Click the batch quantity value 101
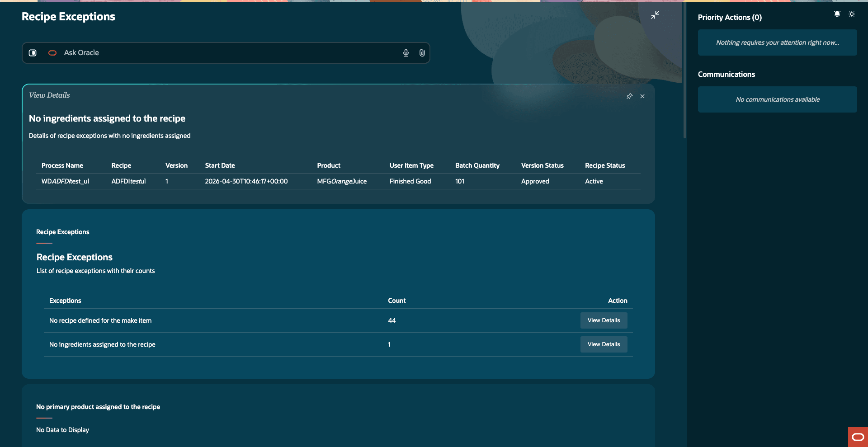The image size is (868, 447). click(460, 181)
